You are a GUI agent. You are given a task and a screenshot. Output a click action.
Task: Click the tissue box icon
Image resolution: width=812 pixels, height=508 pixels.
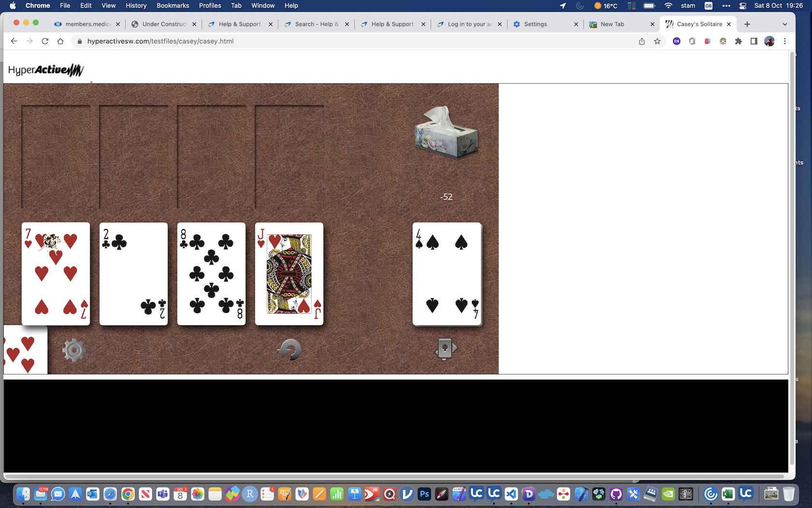tap(446, 133)
